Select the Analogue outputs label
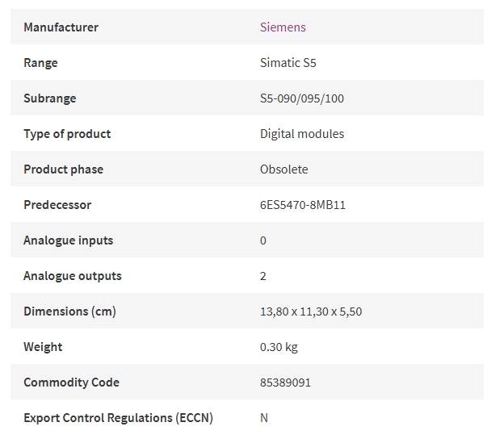 coord(73,276)
